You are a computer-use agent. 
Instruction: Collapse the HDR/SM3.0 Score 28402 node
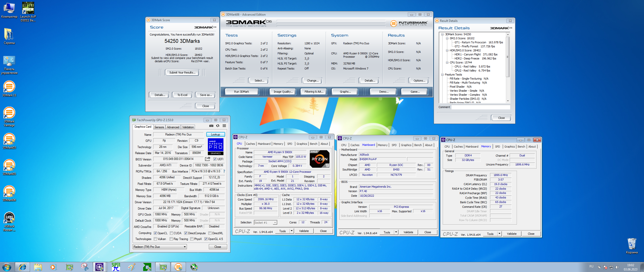tap(447, 50)
